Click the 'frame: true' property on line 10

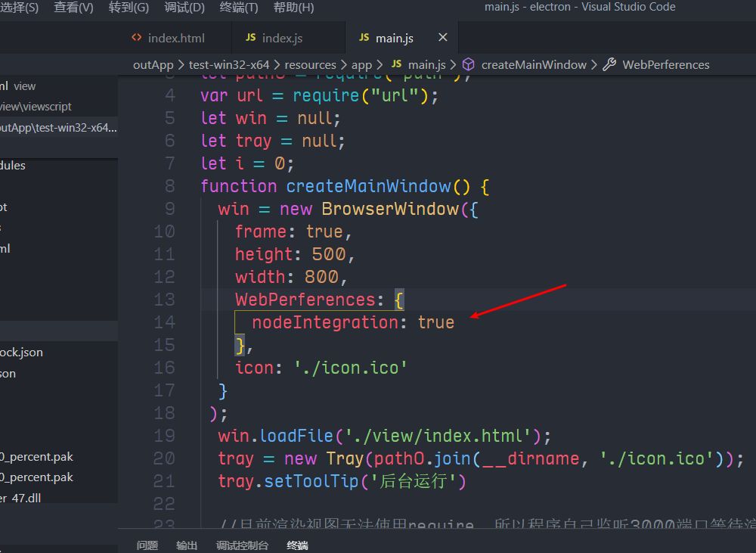[289, 231]
